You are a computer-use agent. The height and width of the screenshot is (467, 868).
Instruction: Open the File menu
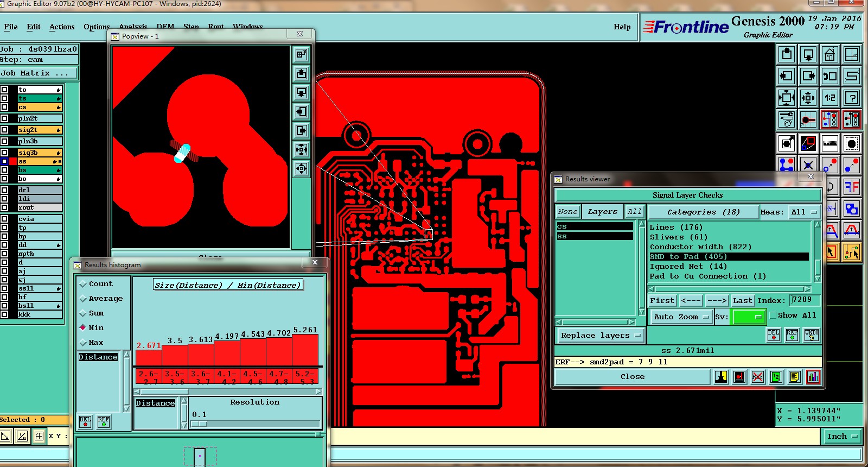(x=11, y=27)
